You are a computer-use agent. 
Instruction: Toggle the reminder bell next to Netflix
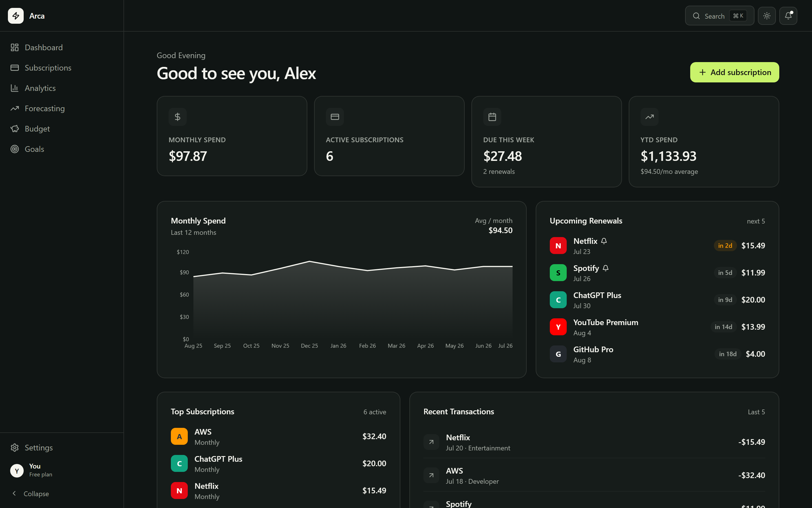tap(604, 241)
